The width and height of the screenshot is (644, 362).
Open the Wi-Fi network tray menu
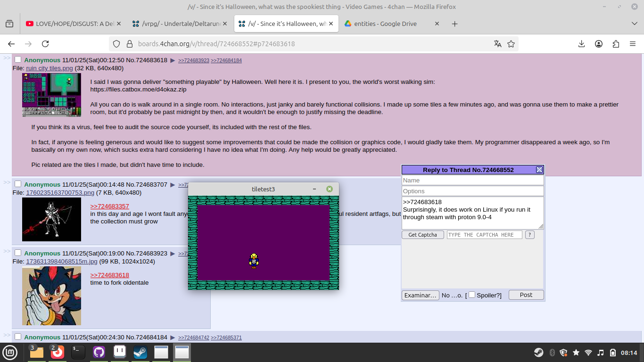click(588, 353)
